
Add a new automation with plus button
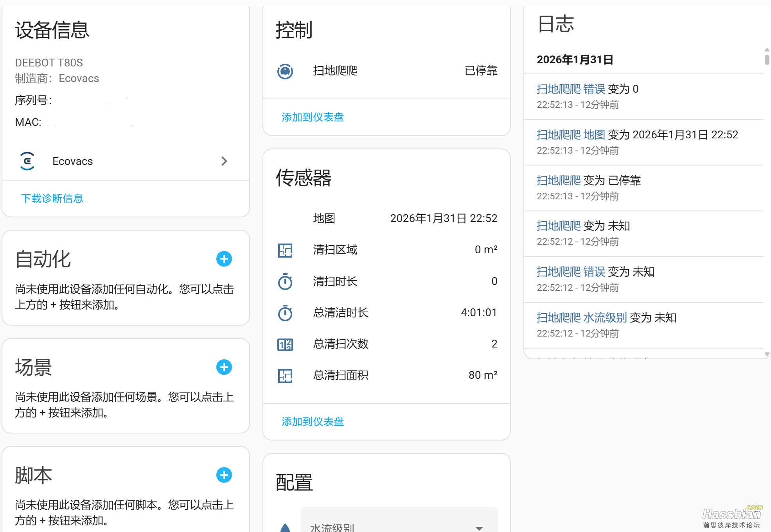224,259
